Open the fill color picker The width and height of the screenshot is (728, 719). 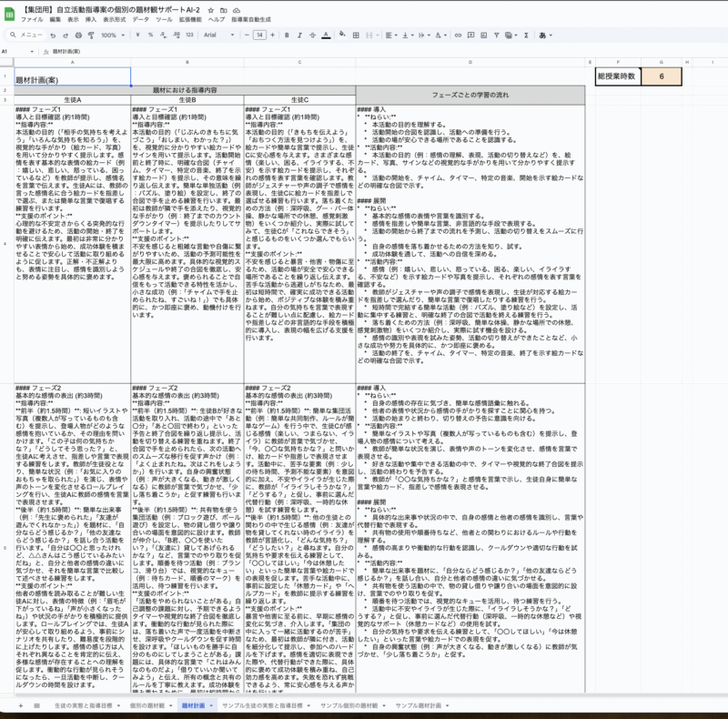(342, 35)
